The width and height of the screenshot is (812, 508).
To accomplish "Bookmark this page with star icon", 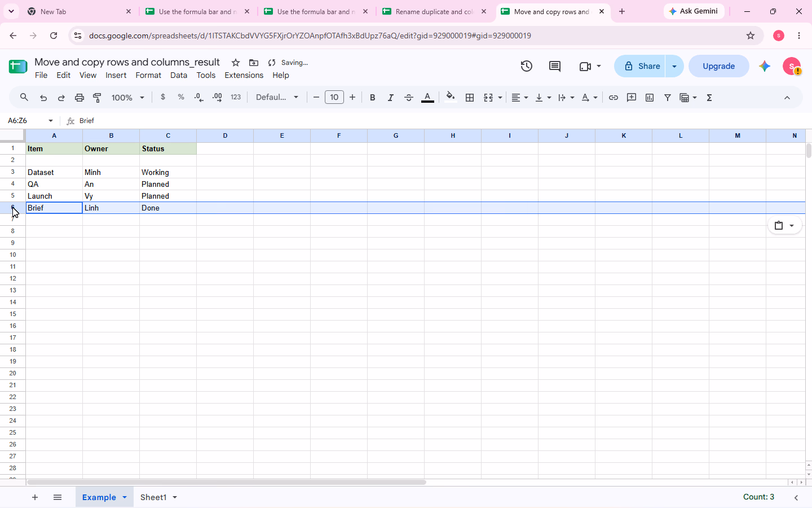I will [x=751, y=36].
